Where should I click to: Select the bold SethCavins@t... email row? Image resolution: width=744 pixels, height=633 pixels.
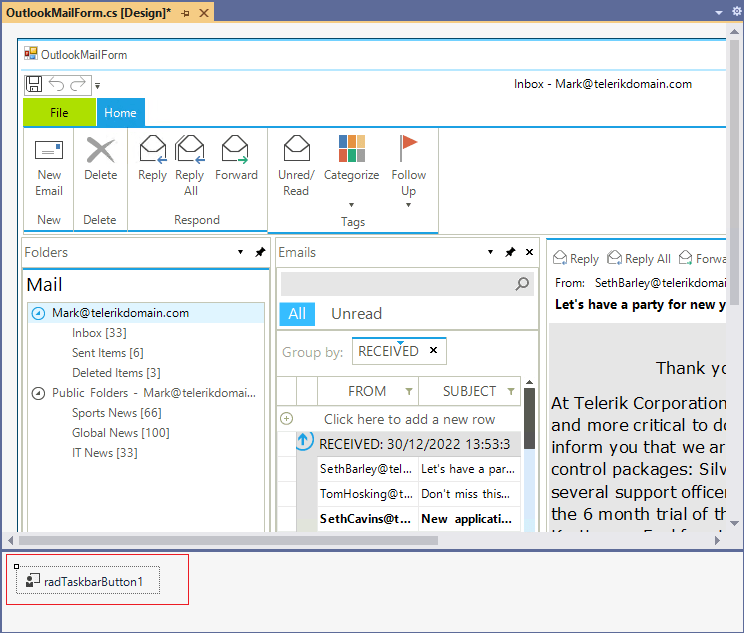click(x=365, y=519)
